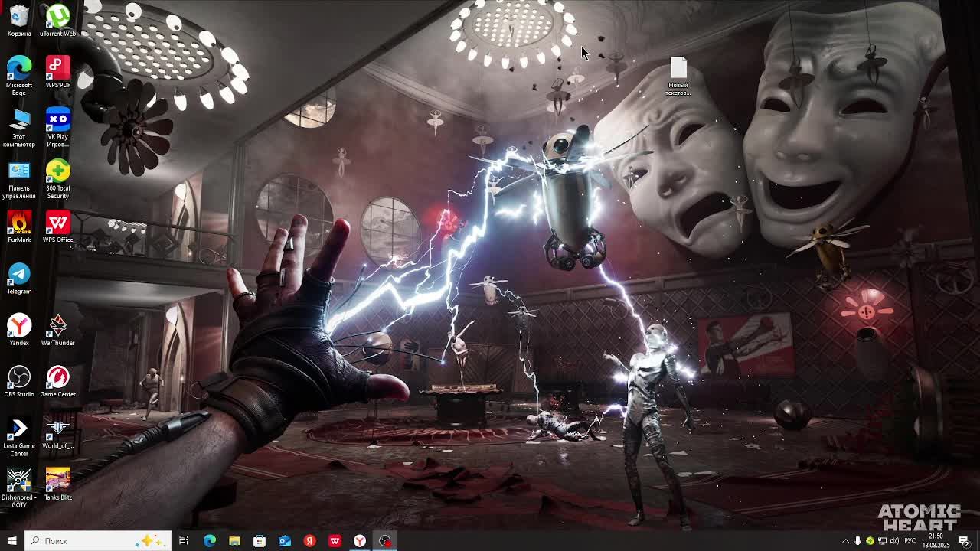Click the microphone tray icon
Viewport: 980px width, 551px height.
857,541
